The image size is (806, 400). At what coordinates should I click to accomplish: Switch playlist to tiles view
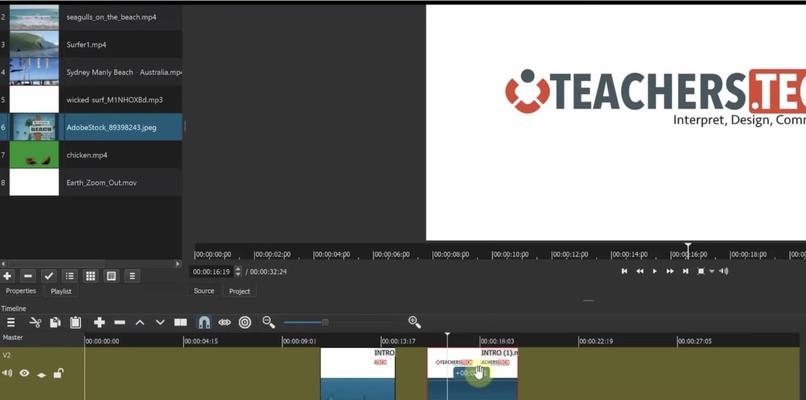point(111,276)
